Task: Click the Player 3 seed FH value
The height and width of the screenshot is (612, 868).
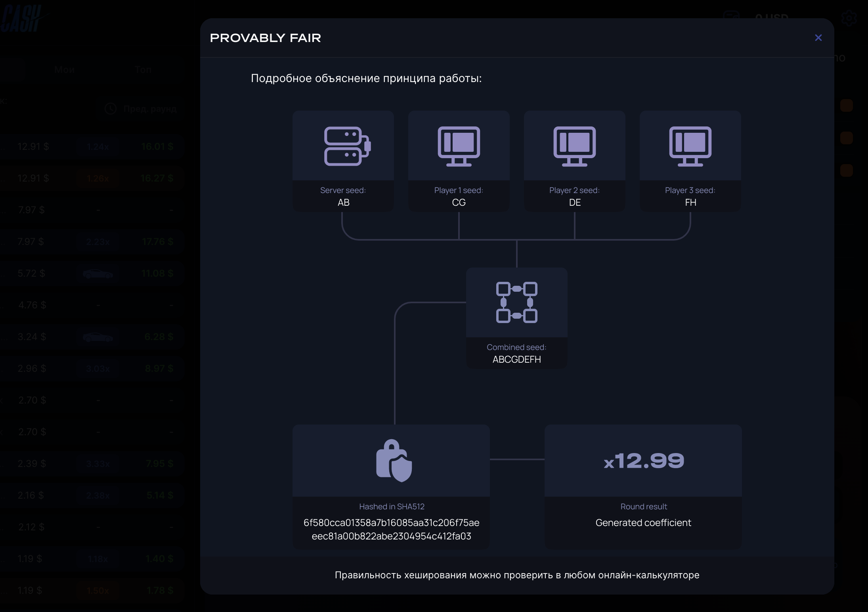Action: 690,203
